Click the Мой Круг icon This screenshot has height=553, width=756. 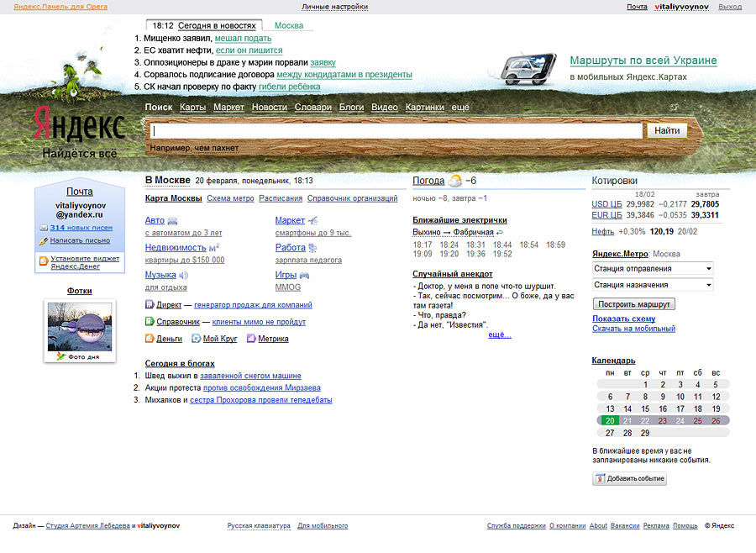pyautogui.click(x=196, y=339)
